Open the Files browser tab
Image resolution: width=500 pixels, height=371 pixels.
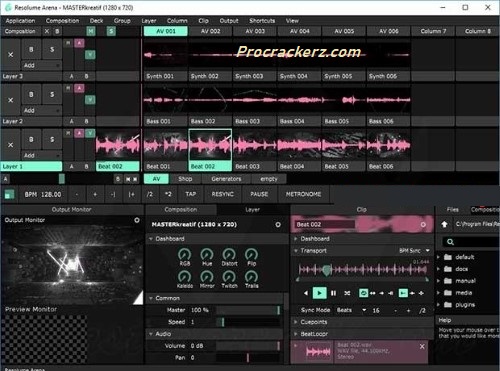click(x=452, y=210)
